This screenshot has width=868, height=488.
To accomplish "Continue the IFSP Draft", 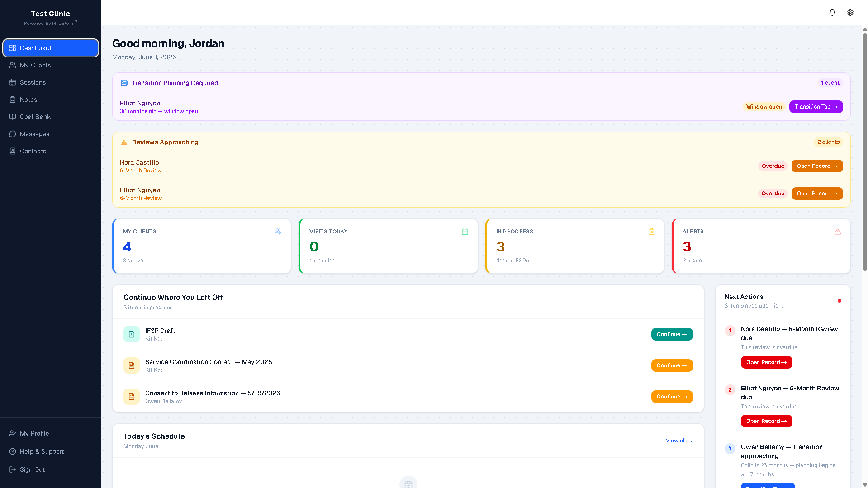I will coord(672,334).
